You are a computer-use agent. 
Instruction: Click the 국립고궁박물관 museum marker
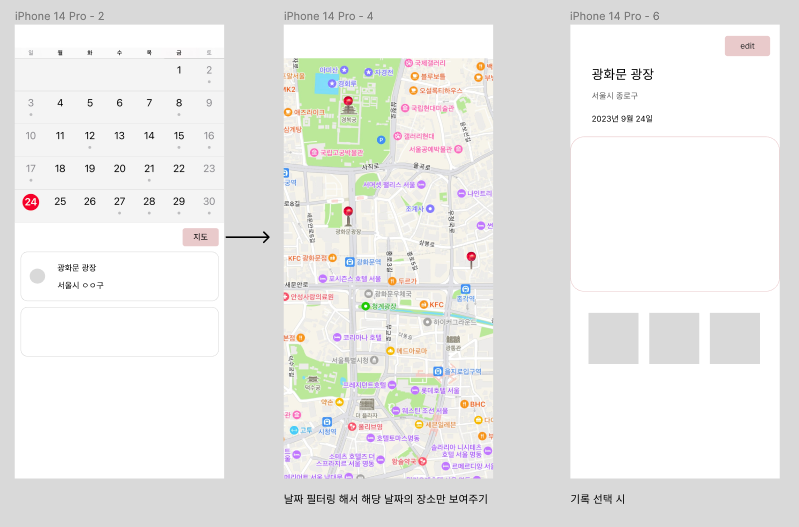tap(314, 152)
